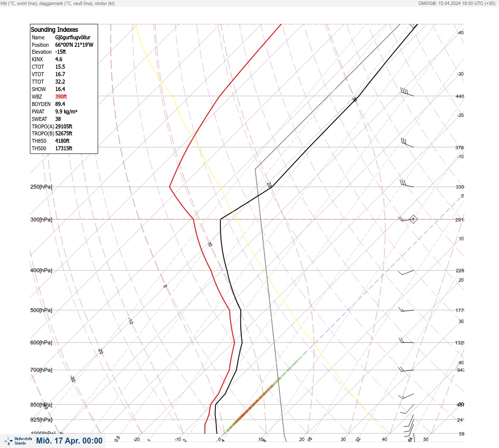Select the Sounding Indexes heading
Viewport: 499px width, 448px height.
click(x=54, y=29)
